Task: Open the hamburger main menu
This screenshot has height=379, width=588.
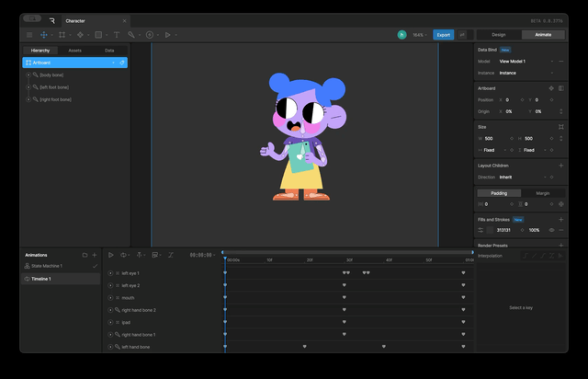Action: click(28, 35)
